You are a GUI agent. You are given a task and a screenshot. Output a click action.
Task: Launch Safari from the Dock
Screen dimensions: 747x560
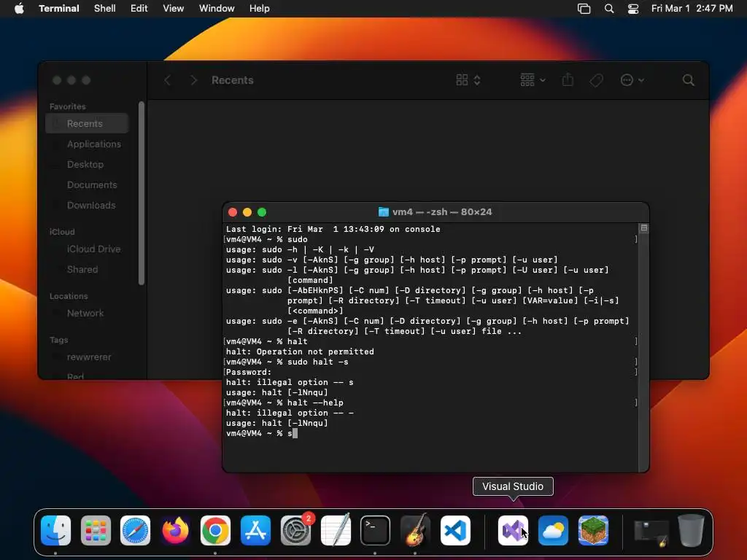(135, 530)
